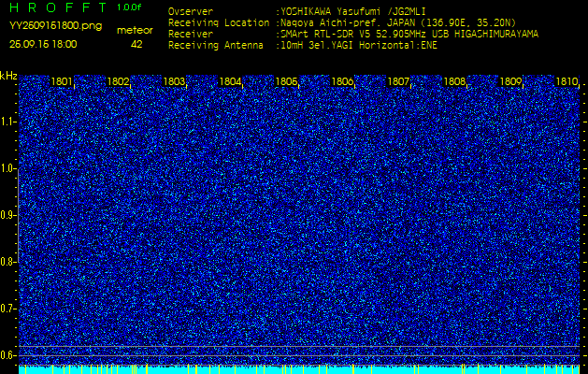Select the 1.0 kHz axis label
The image size is (588, 374).
coord(8,168)
